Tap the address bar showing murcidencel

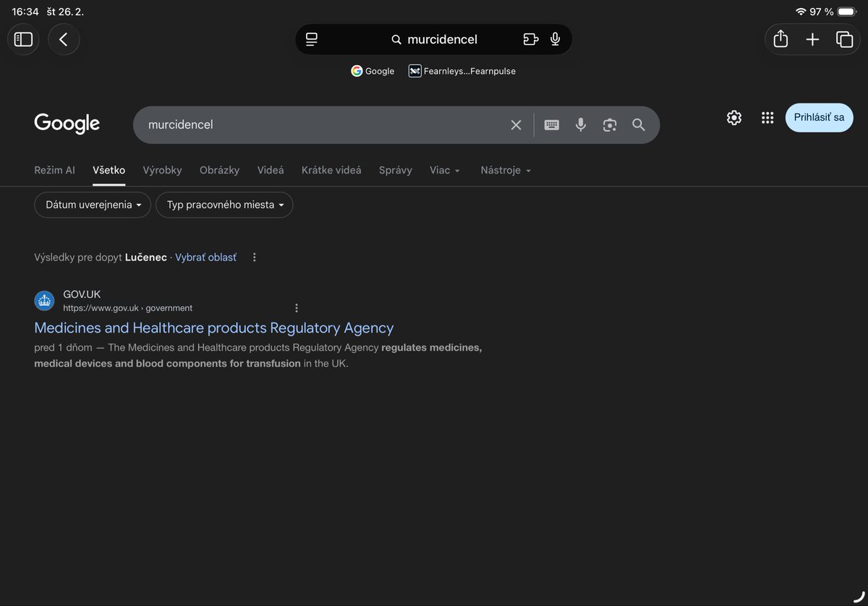point(434,39)
